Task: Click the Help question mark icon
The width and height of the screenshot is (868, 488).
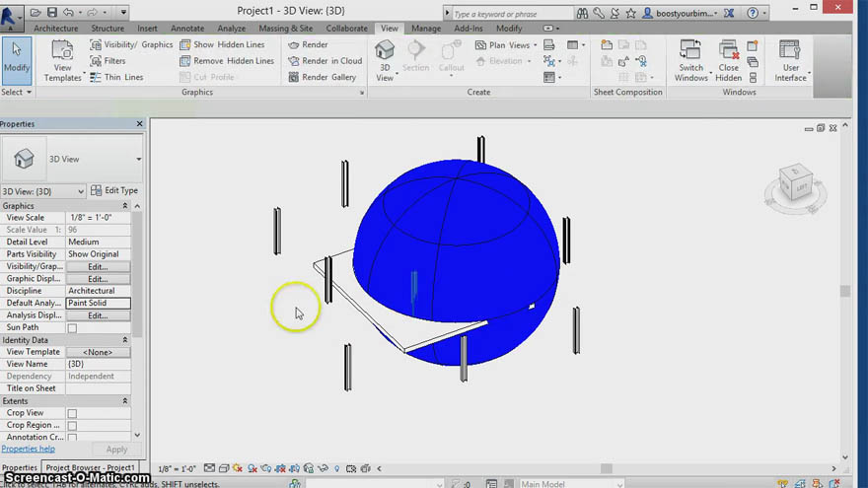Action: click(752, 13)
